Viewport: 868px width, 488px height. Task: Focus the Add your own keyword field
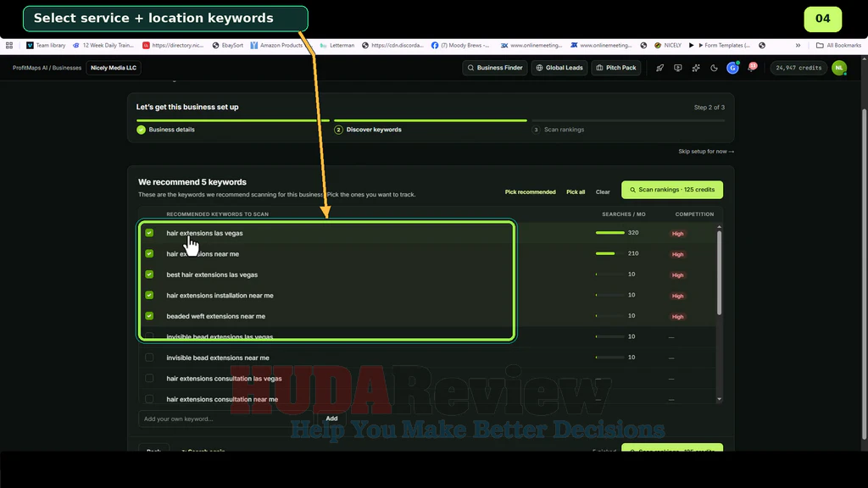227,419
